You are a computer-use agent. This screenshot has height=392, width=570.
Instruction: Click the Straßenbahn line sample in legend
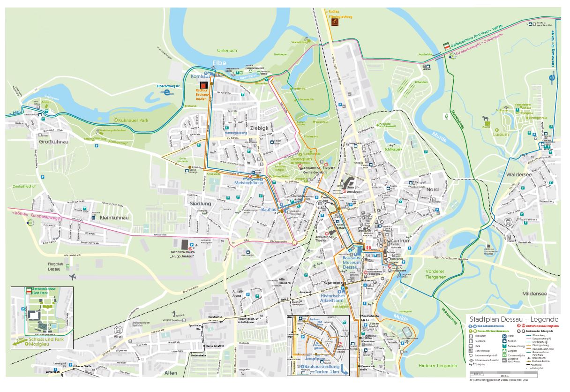[529, 358]
